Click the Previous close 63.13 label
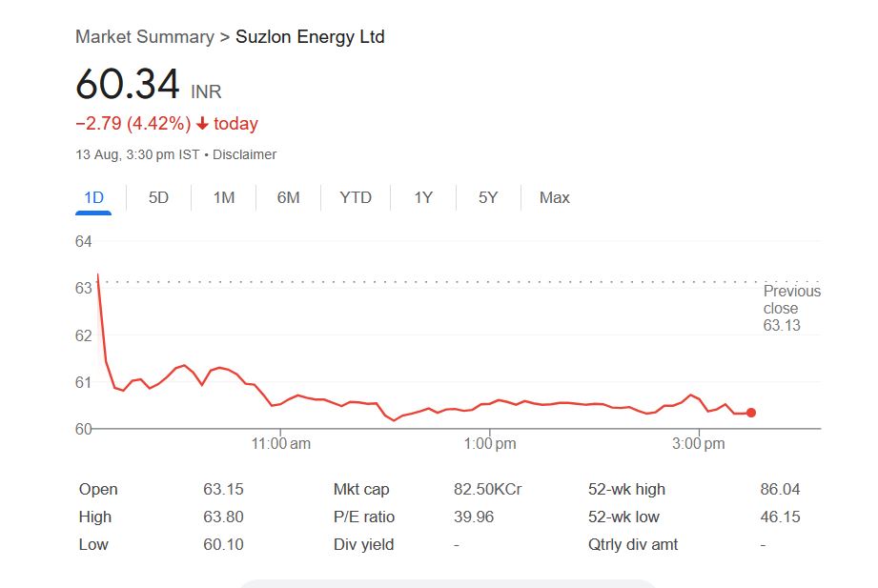Viewport: 878px width, 588px height. tap(791, 309)
